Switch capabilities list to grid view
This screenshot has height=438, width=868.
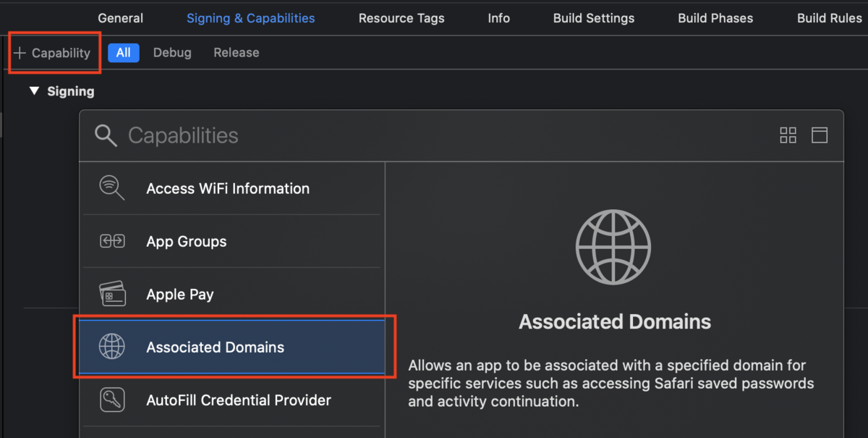[788, 135]
